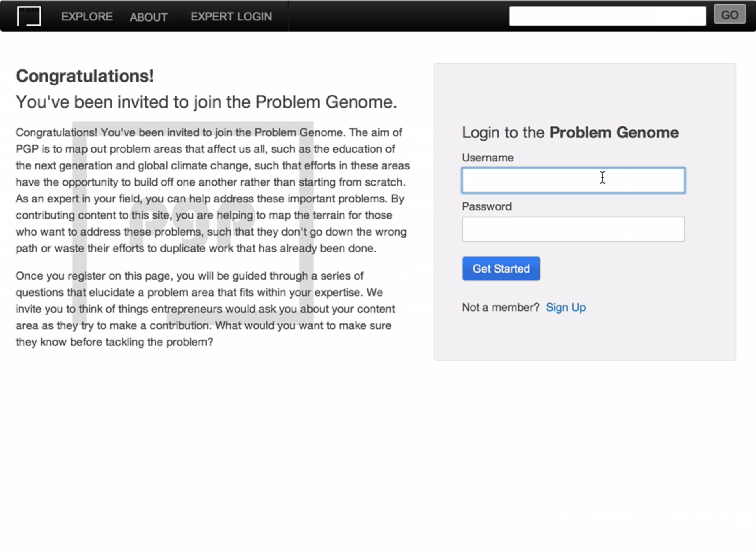The width and height of the screenshot is (756, 553).
Task: Click into the Username field
Action: pos(573,180)
